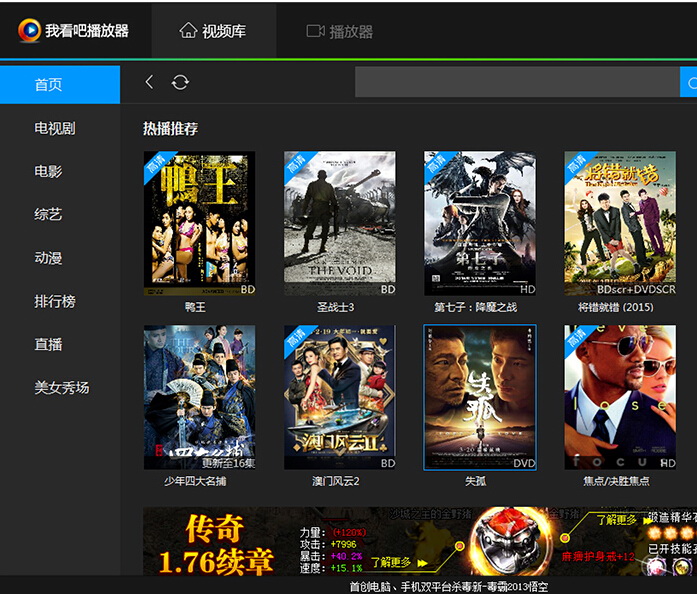Click the search input field
The height and width of the screenshot is (594, 697).
[517, 82]
